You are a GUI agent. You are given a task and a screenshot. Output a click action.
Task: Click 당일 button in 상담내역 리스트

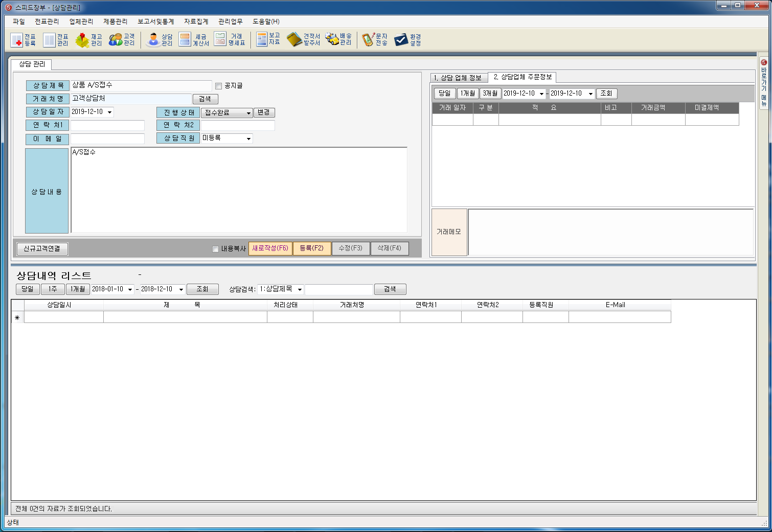pos(28,289)
